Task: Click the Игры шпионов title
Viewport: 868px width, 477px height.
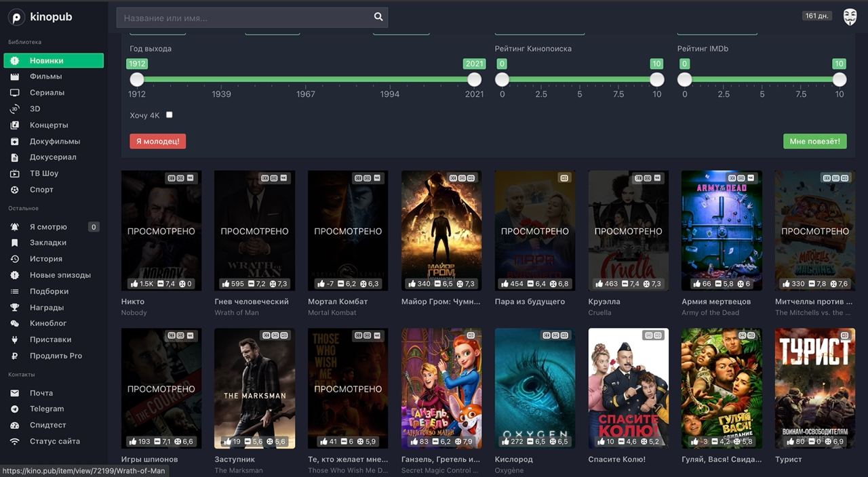Action: (x=149, y=459)
